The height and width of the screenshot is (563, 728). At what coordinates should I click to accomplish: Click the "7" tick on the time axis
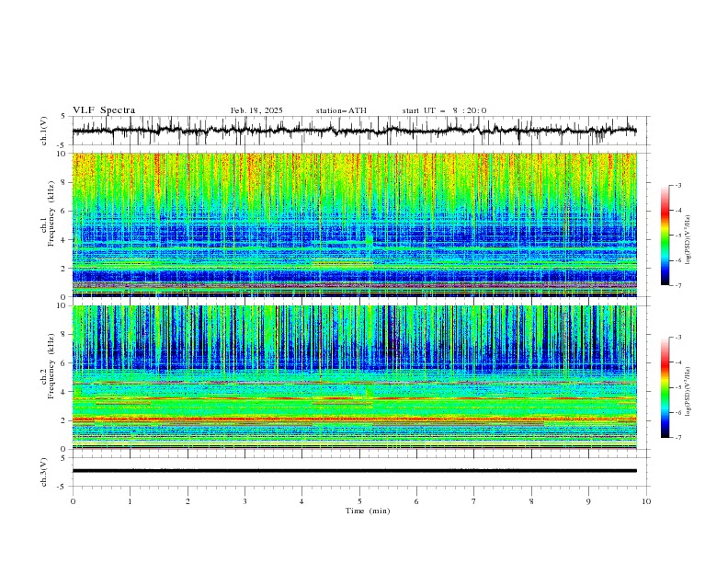click(x=474, y=501)
